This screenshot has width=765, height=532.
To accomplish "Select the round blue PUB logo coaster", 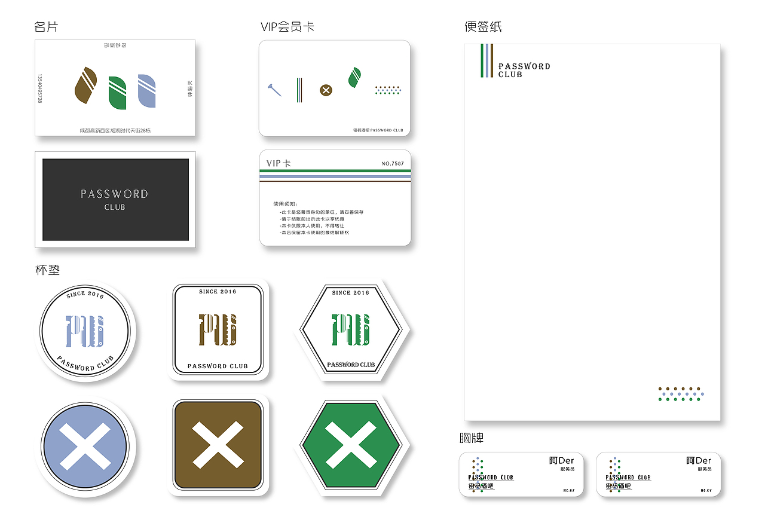I will tap(85, 331).
